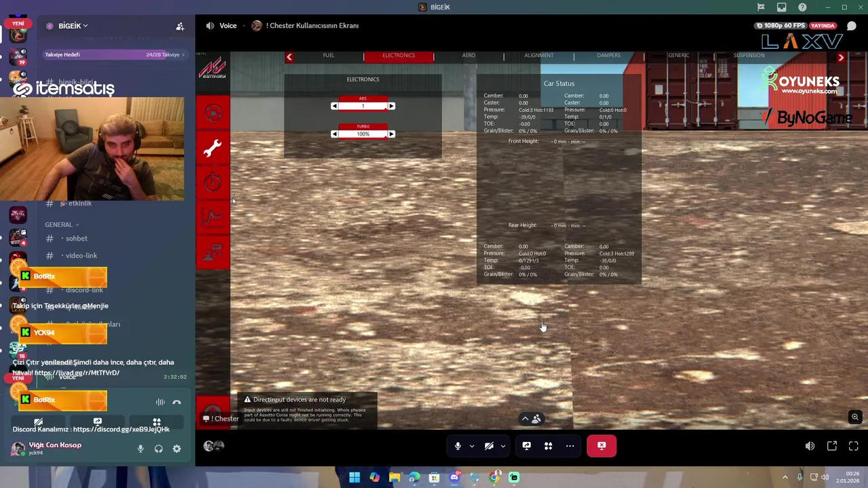Open the SUSPENSION setup tab
Image resolution: width=868 pixels, height=488 pixels.
click(x=749, y=56)
